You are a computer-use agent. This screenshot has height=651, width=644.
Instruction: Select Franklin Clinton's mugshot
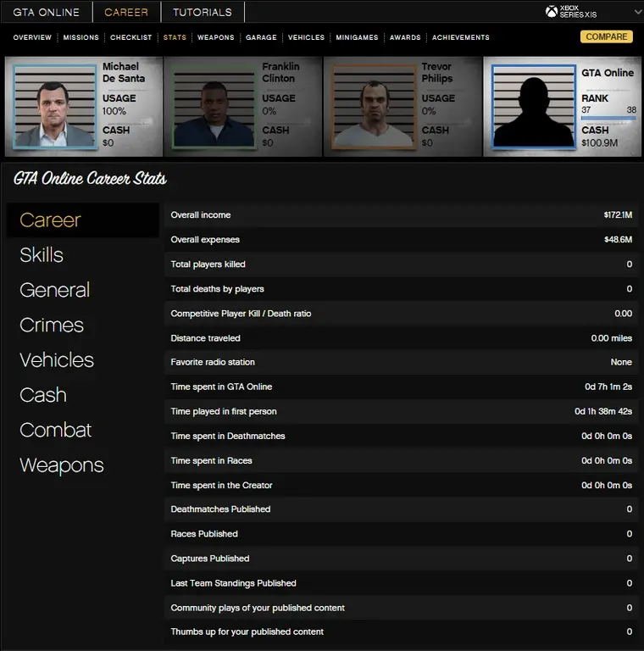click(x=214, y=107)
